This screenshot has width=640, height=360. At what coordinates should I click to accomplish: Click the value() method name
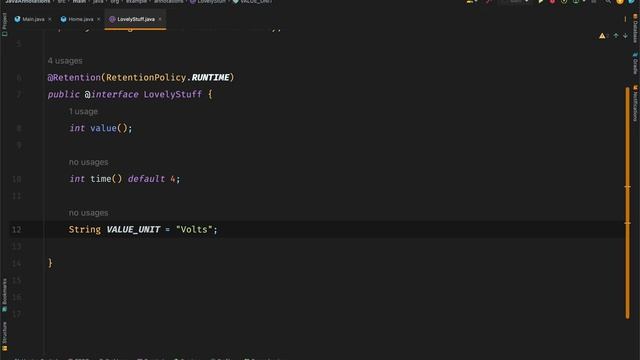tap(103, 128)
